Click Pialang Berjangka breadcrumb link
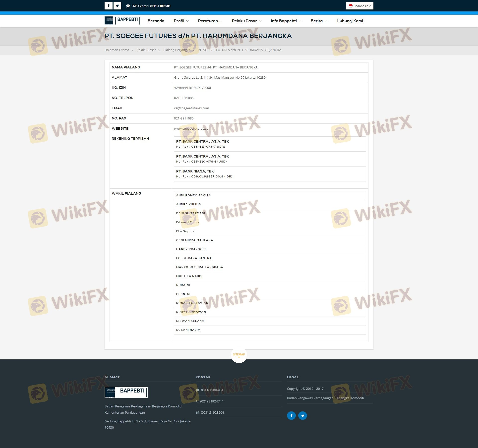The image size is (478, 448). click(177, 50)
